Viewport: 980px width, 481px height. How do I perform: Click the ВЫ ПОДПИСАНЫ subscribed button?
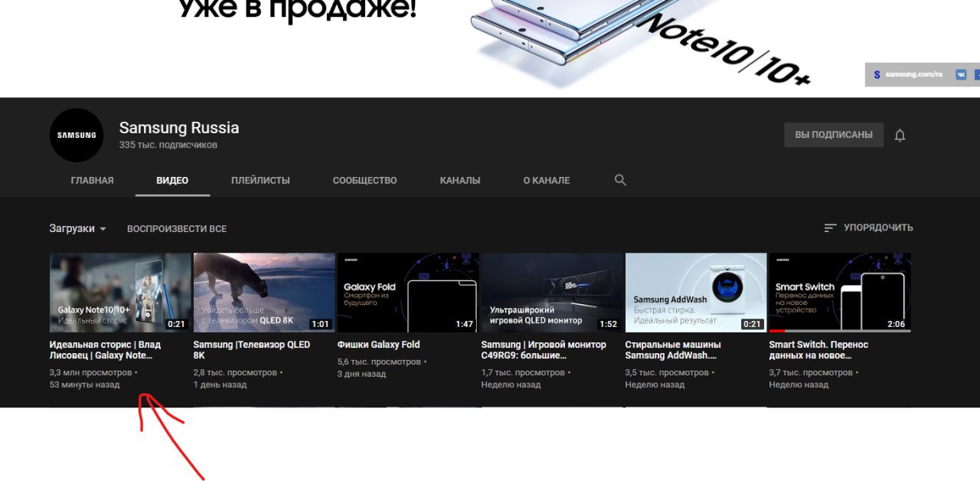click(834, 135)
